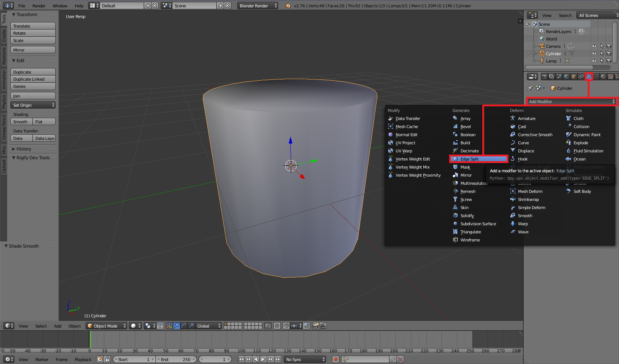Collapse the Rigify Dev Tools panel
Viewport: 619px width, 364px height.
tap(14, 158)
